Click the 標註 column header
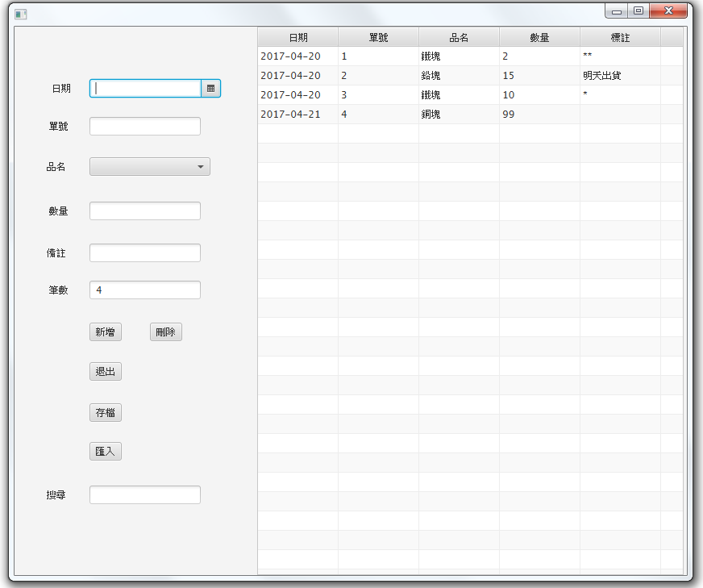 click(x=619, y=36)
